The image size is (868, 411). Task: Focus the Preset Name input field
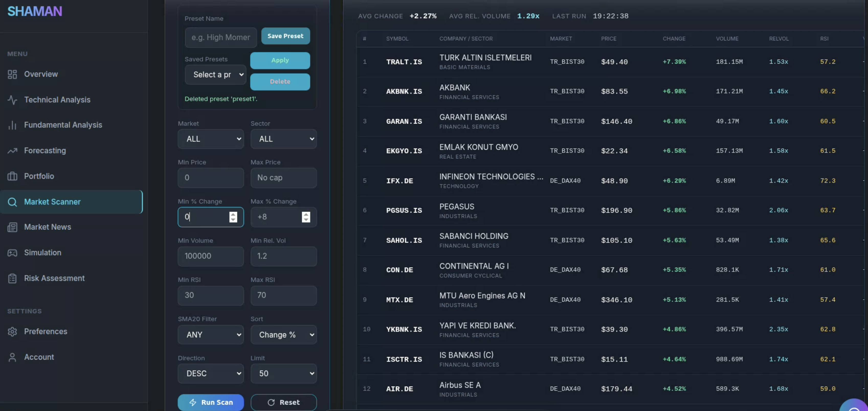(221, 37)
